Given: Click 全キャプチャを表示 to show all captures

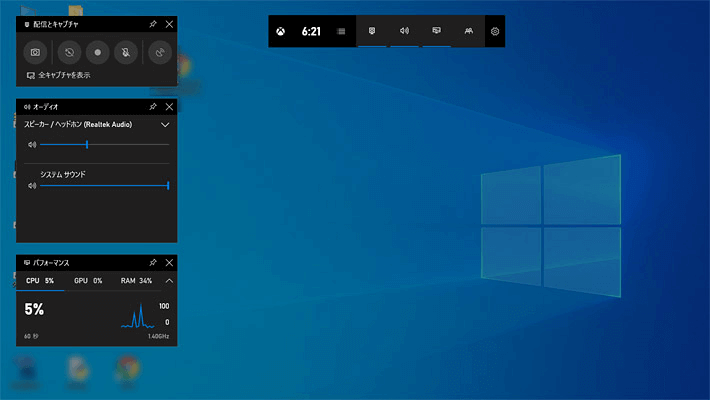Looking at the screenshot, I should coord(64,75).
